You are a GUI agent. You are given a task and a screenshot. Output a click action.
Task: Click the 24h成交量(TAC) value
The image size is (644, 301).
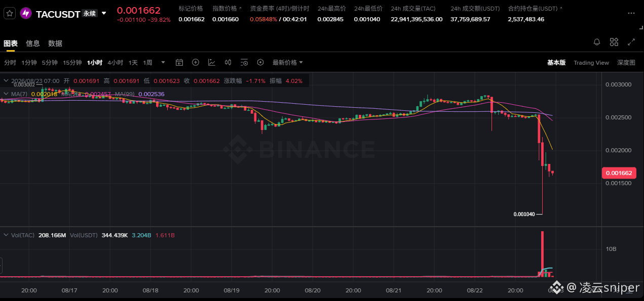[x=416, y=19]
